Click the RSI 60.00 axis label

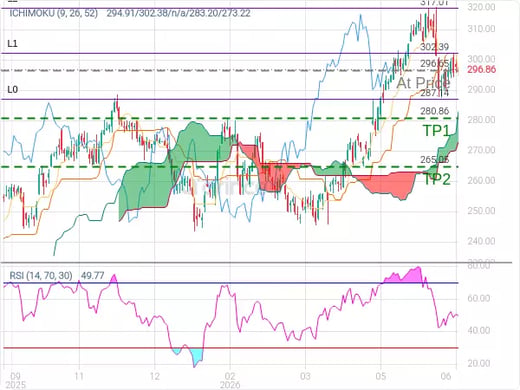coord(479,298)
